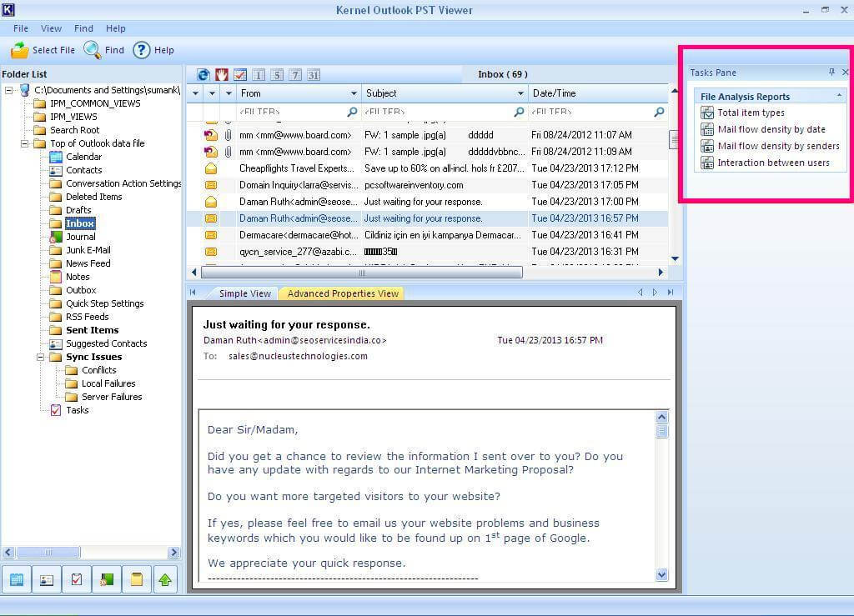Viewport: 854px width, 616px height.
Task: Click the Interaction between users report icon
Action: [x=707, y=163]
